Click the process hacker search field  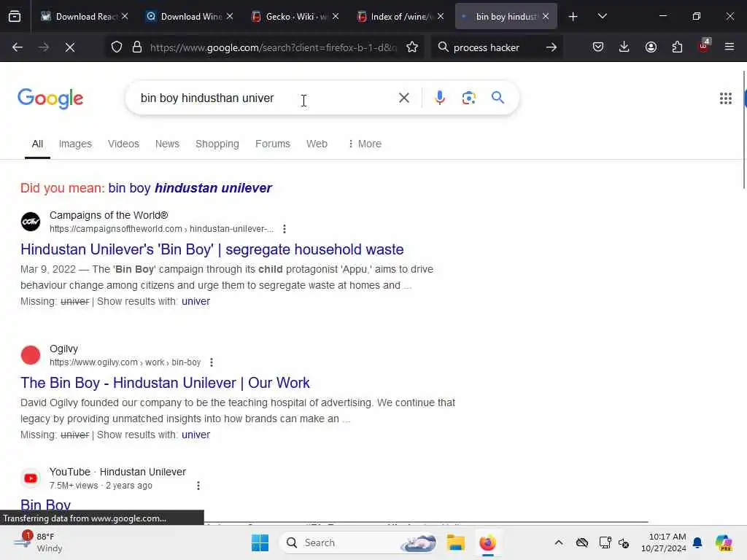(495, 47)
